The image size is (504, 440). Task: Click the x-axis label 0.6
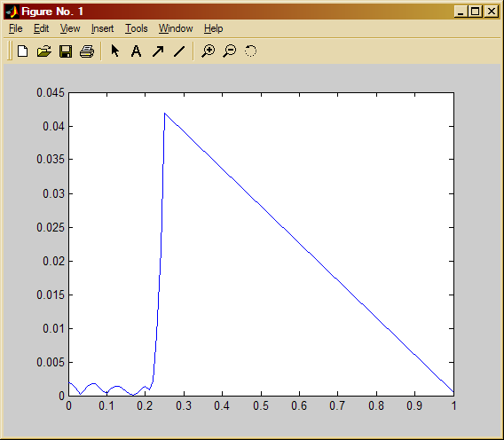299,406
